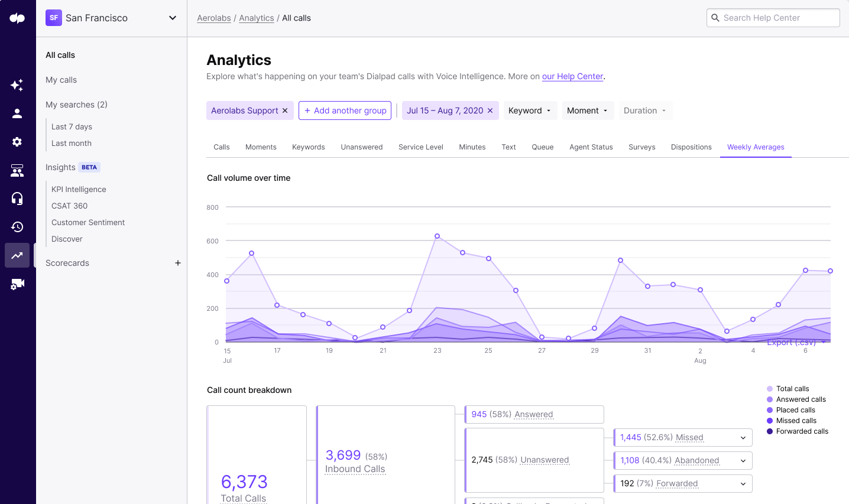The width and height of the screenshot is (849, 504).
Task: Expand the Missed calls breakdown dropdown
Action: click(x=743, y=437)
